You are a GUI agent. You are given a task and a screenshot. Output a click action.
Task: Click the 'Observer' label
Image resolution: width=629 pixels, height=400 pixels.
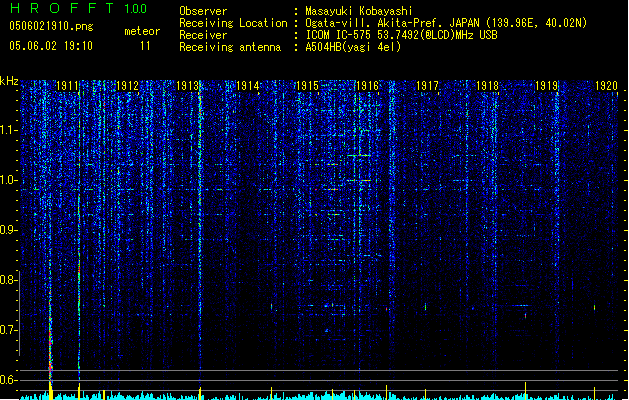(x=203, y=11)
